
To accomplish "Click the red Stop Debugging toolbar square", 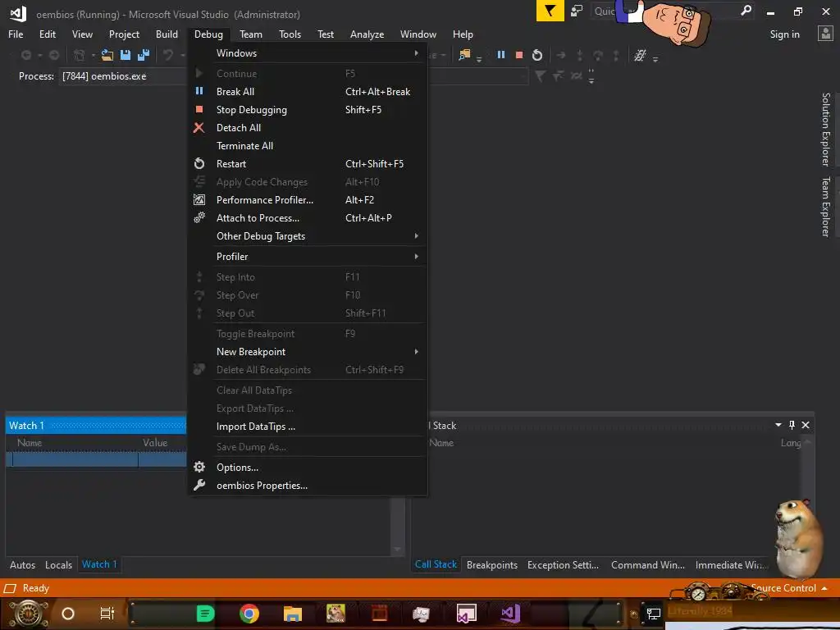I will [x=519, y=55].
